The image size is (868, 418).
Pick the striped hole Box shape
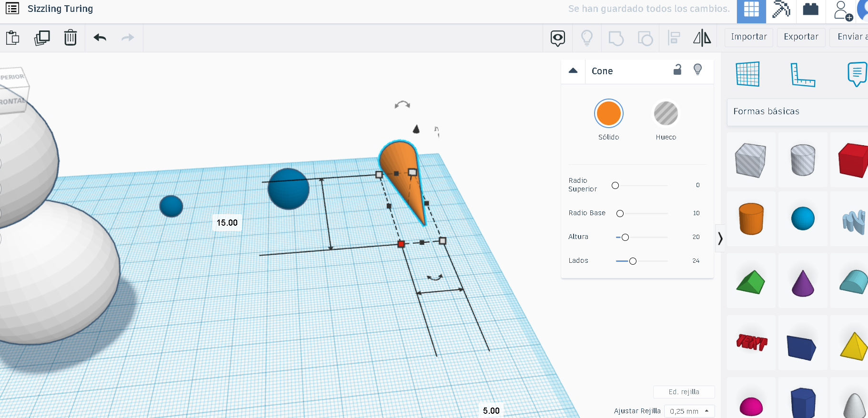tap(751, 160)
